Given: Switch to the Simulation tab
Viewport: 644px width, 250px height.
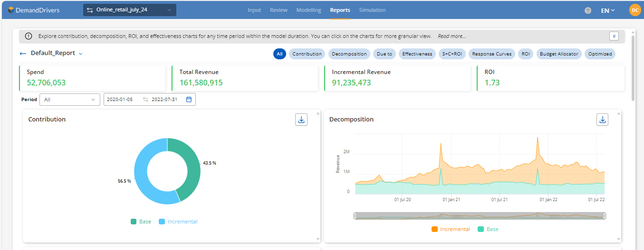Looking at the screenshot, I should click(372, 10).
